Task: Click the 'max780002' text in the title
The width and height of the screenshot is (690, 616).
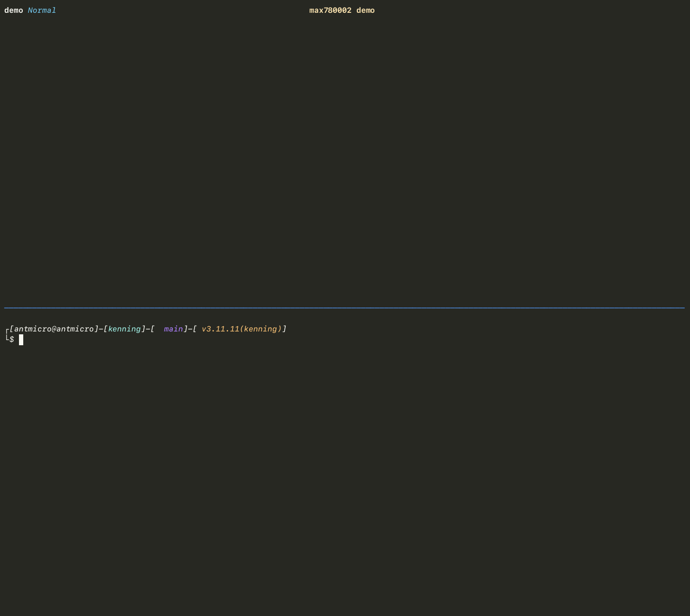Action: [x=330, y=10]
